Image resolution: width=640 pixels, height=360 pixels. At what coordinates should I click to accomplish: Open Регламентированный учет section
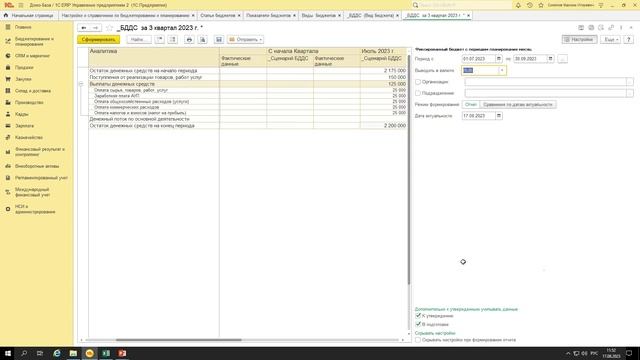point(41,178)
